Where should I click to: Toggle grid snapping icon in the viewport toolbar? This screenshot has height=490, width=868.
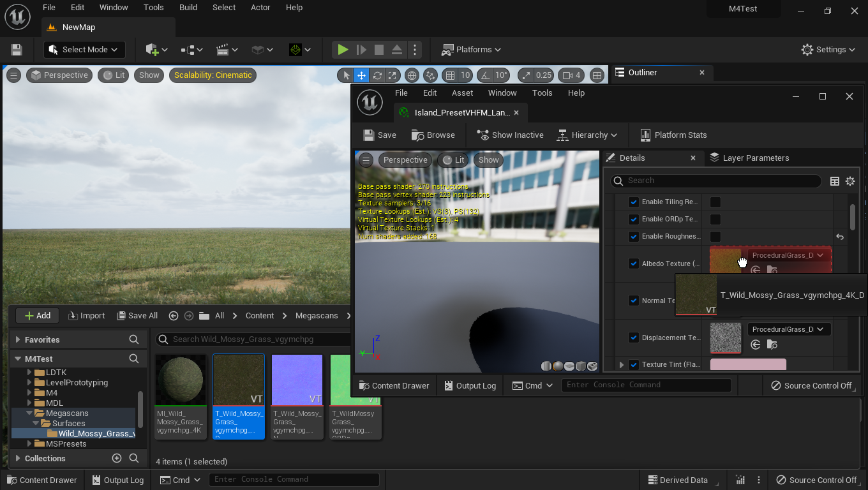click(x=451, y=75)
